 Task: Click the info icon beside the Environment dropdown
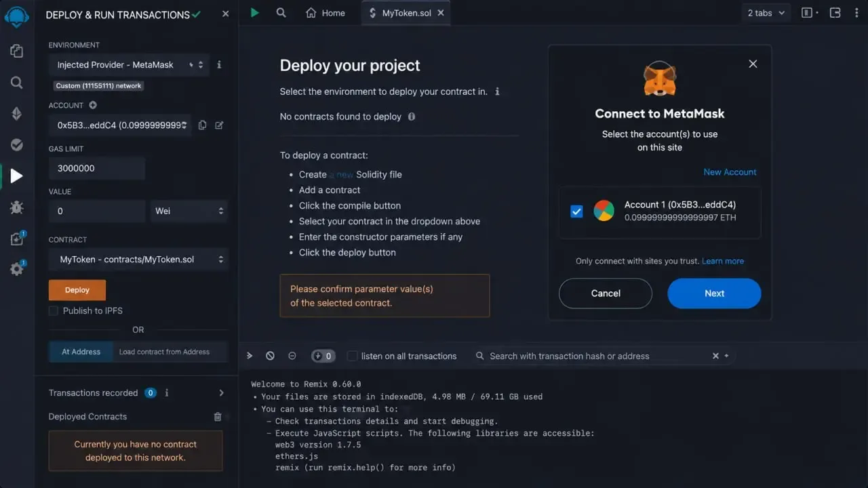point(219,65)
